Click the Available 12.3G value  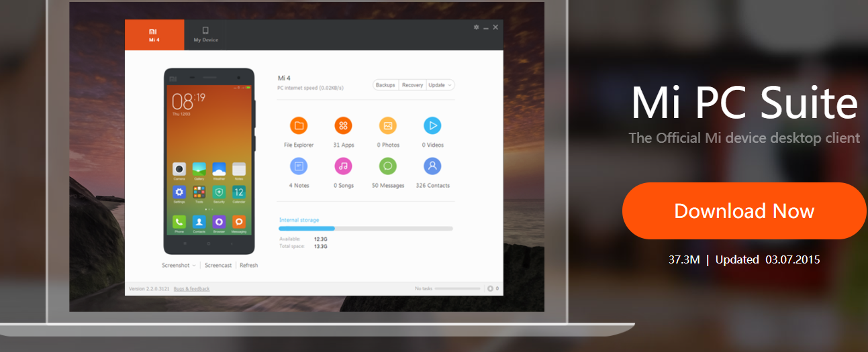point(321,239)
